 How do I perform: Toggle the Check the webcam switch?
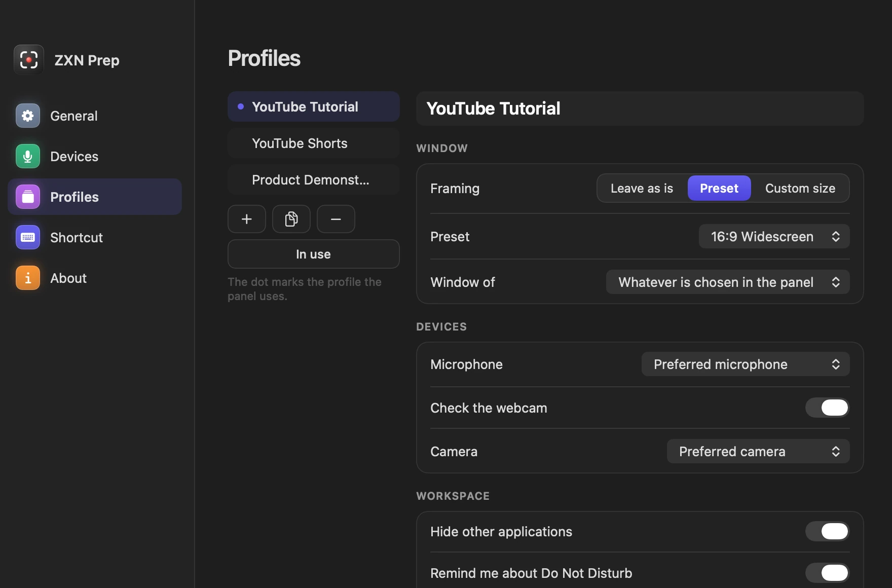tap(827, 408)
